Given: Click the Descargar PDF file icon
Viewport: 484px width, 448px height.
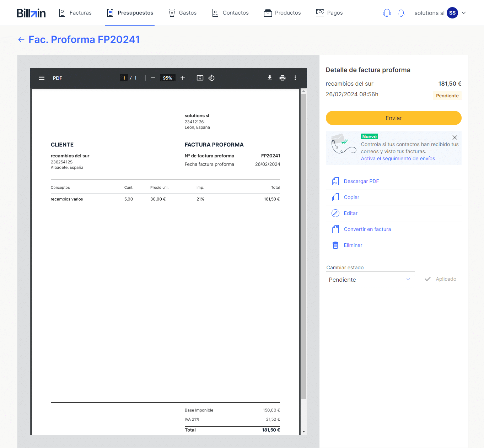Looking at the screenshot, I should [335, 181].
